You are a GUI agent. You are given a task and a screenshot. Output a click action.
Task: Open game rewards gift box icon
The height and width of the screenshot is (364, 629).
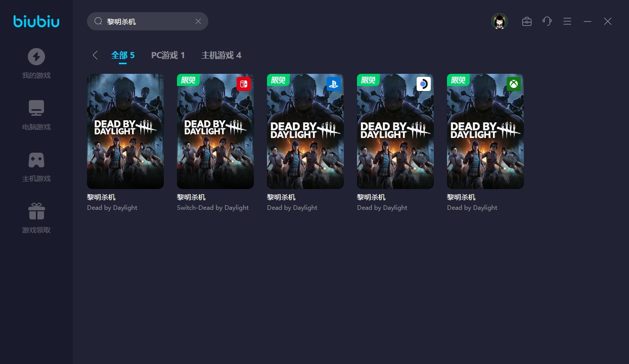point(36,211)
